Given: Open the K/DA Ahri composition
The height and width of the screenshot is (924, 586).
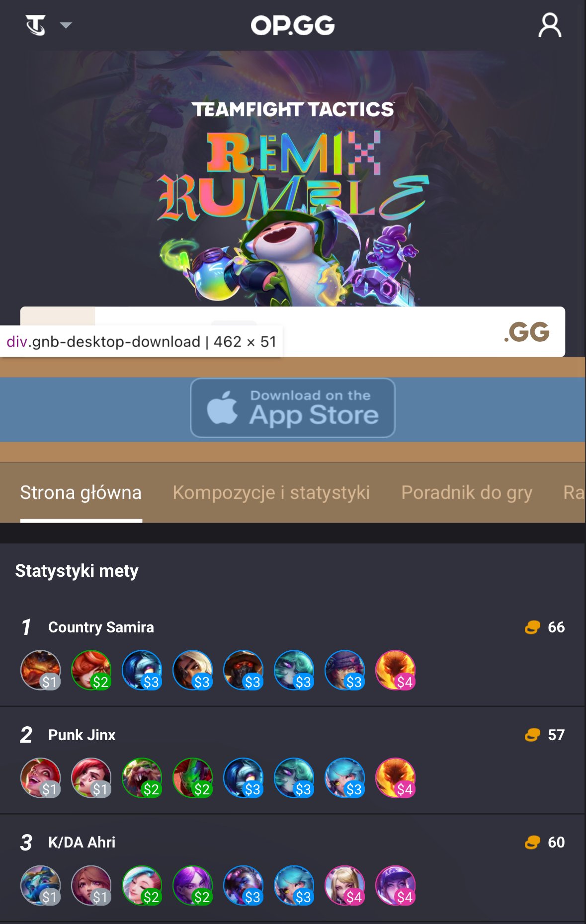Looking at the screenshot, I should (x=82, y=842).
